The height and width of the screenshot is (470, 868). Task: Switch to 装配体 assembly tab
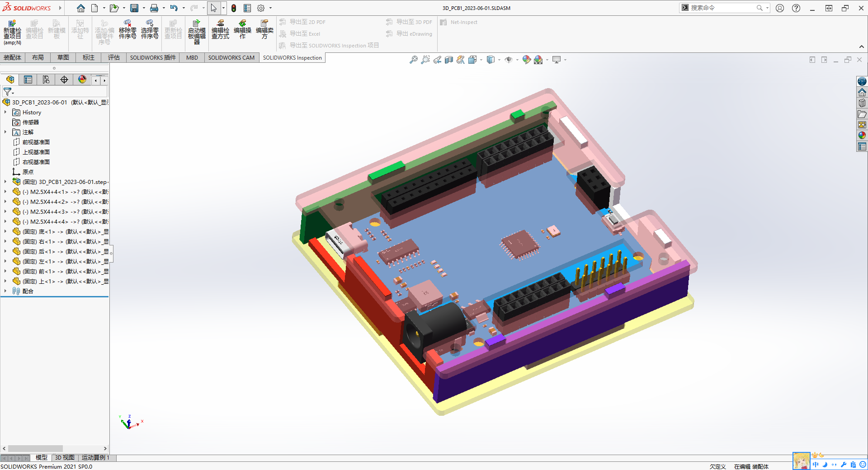click(12, 57)
